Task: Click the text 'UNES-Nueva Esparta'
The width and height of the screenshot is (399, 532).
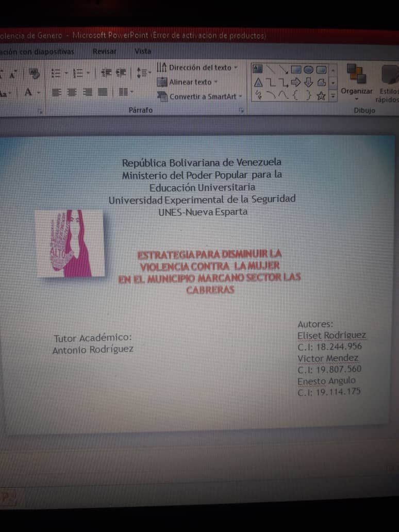Action: [x=203, y=212]
